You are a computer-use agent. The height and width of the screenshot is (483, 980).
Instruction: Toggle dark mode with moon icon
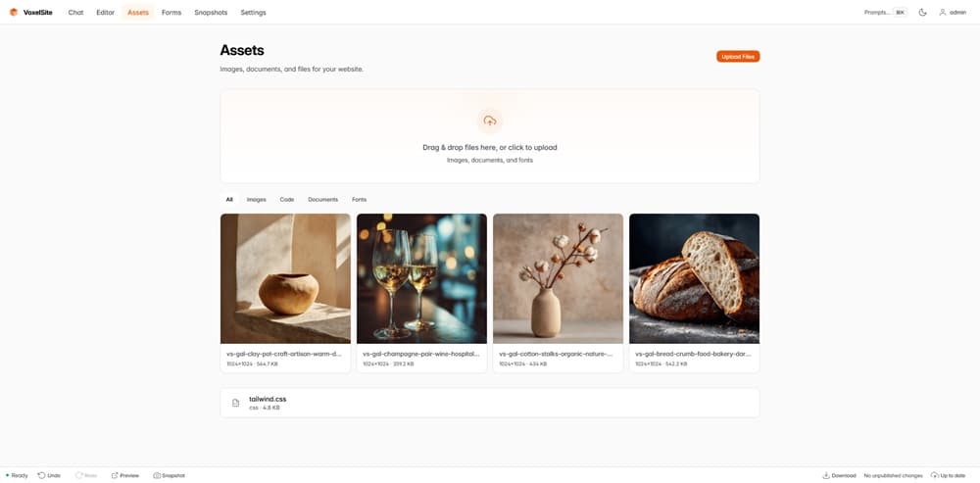pyautogui.click(x=921, y=13)
